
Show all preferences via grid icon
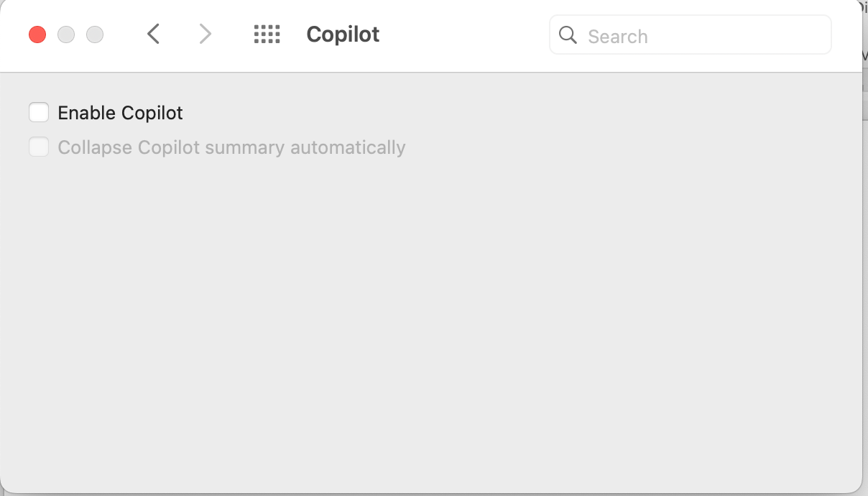tap(267, 34)
